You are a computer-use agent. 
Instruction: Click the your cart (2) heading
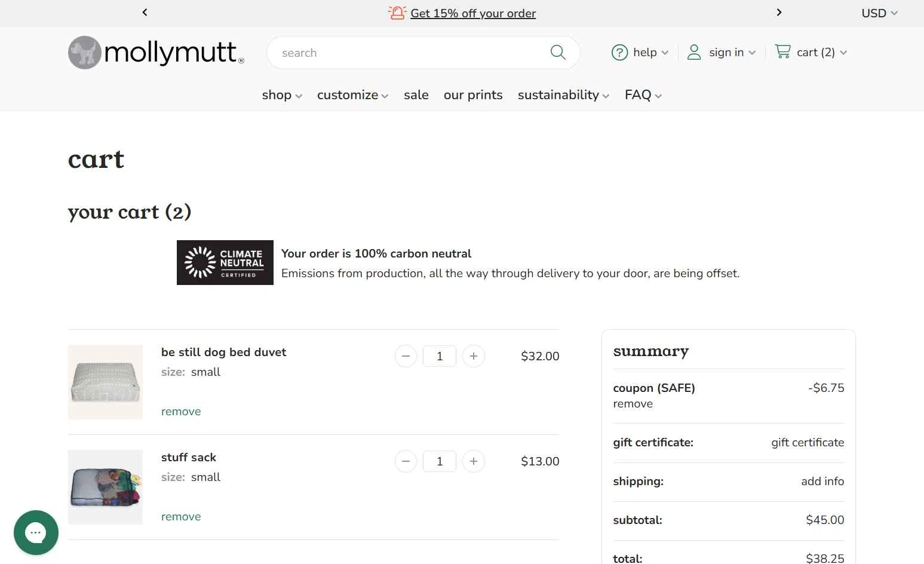pyautogui.click(x=130, y=212)
